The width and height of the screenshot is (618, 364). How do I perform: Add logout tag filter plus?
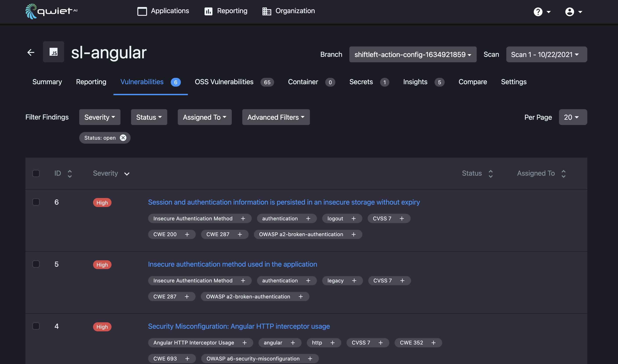click(354, 219)
